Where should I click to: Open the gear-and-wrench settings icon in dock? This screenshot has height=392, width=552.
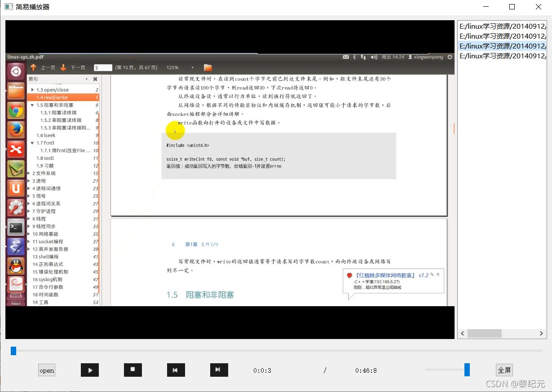coord(16,207)
